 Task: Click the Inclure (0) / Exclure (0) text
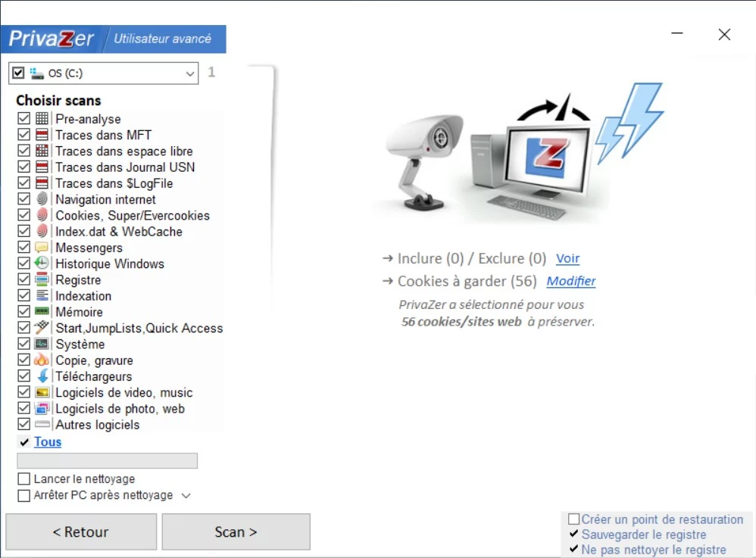(471, 259)
